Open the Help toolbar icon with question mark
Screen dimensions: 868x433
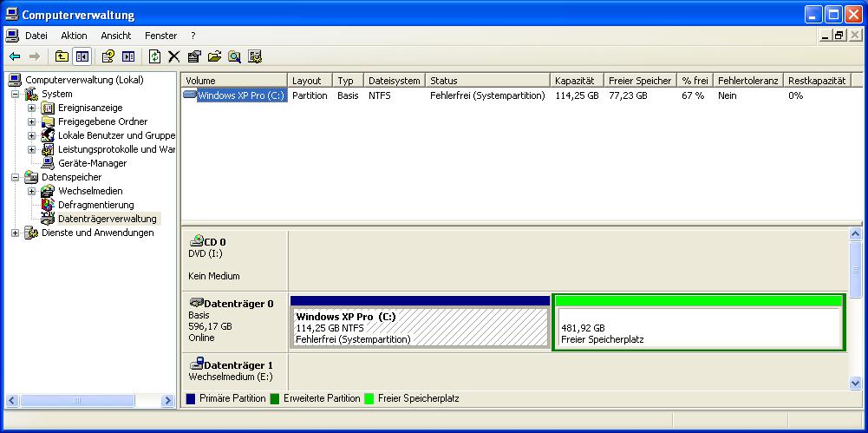click(108, 56)
